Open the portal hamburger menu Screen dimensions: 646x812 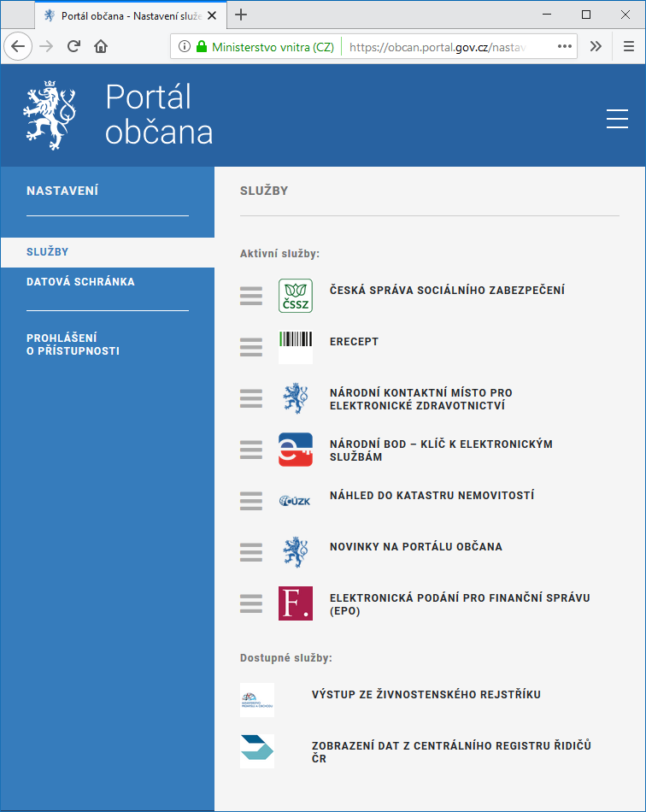617,120
